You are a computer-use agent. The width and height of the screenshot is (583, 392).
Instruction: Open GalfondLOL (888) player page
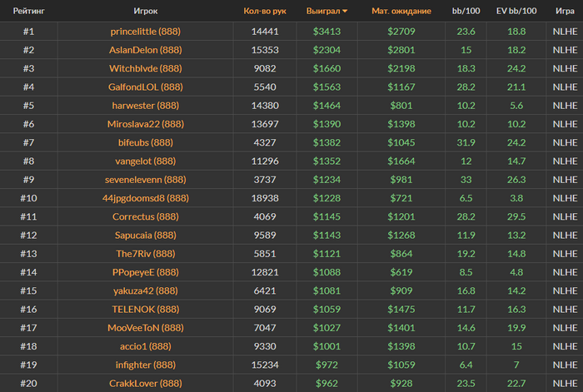coord(146,87)
